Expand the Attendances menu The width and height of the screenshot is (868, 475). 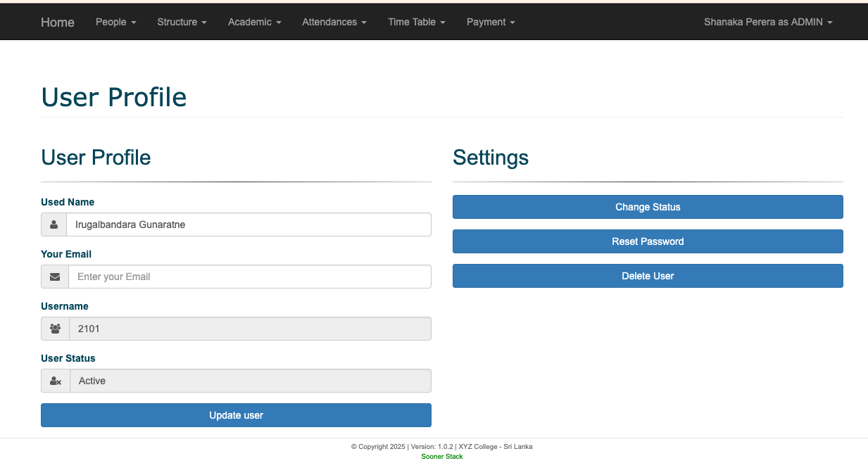pos(334,22)
